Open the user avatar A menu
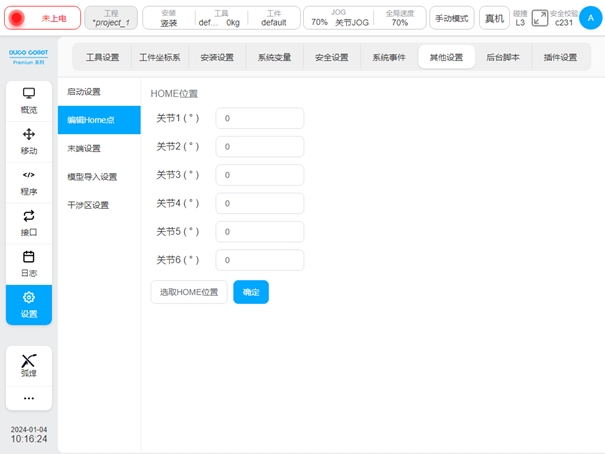The width and height of the screenshot is (605, 454). coord(590,18)
